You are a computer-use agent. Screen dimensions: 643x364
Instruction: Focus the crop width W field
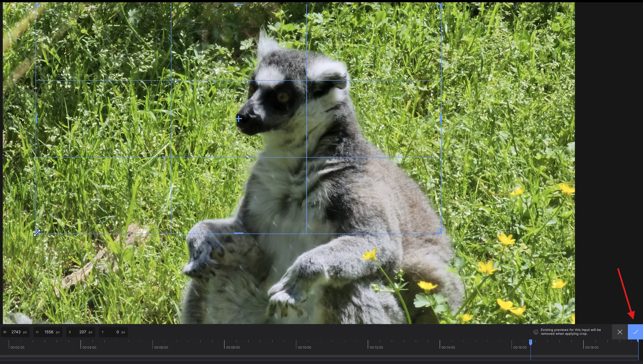click(16, 332)
